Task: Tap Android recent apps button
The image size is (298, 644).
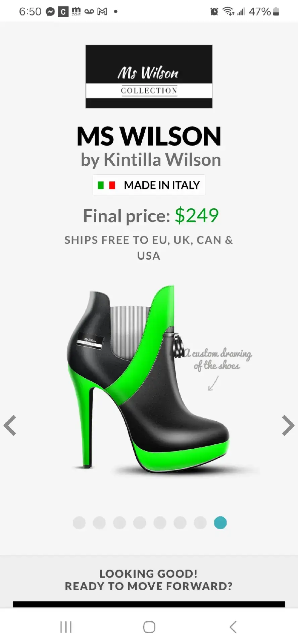Action: (x=66, y=627)
